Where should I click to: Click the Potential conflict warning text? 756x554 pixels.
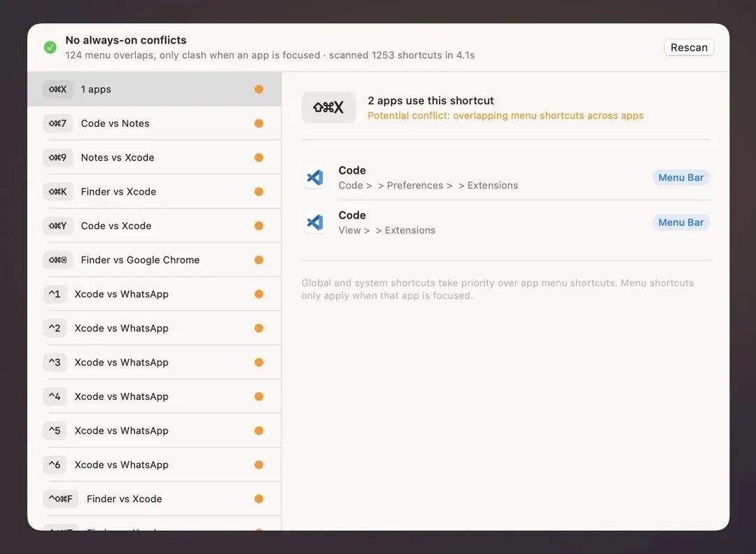click(x=505, y=116)
